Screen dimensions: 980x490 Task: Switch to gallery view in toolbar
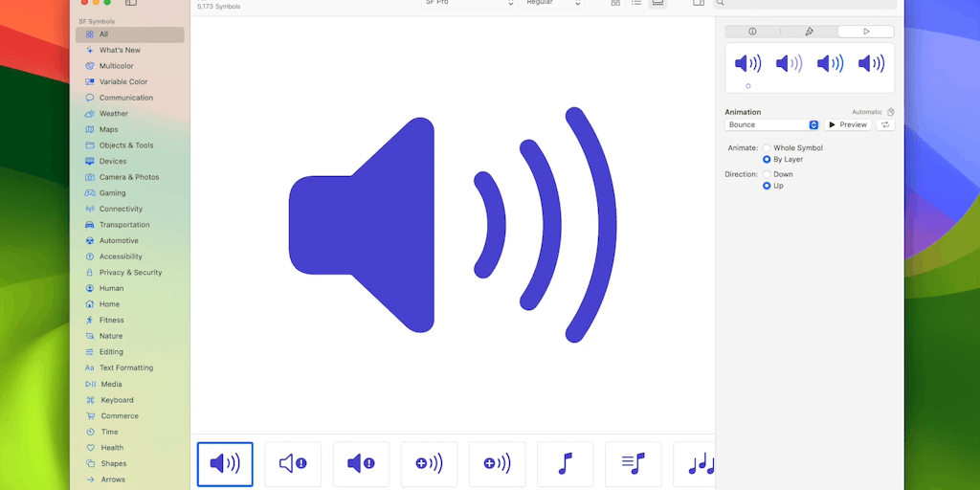click(x=657, y=3)
